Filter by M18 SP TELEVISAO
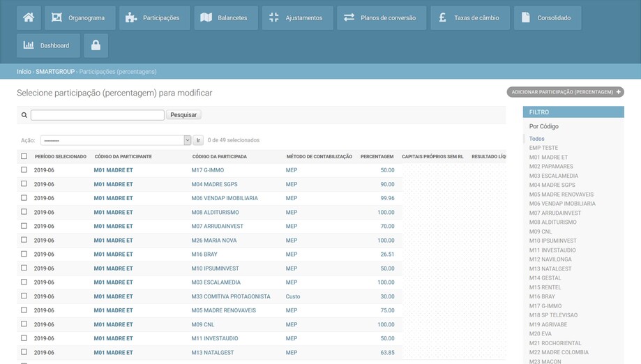This screenshot has height=364, width=641. click(553, 315)
